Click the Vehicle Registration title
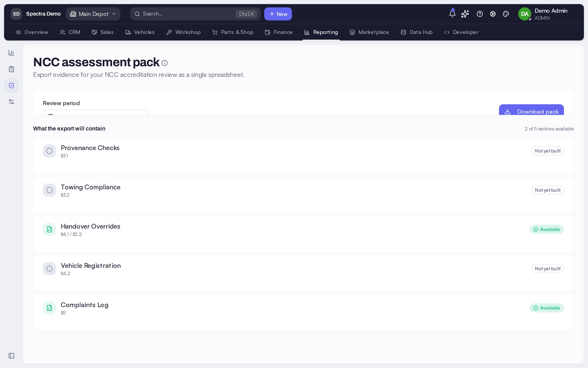The height and width of the screenshot is (368, 588). click(x=91, y=266)
